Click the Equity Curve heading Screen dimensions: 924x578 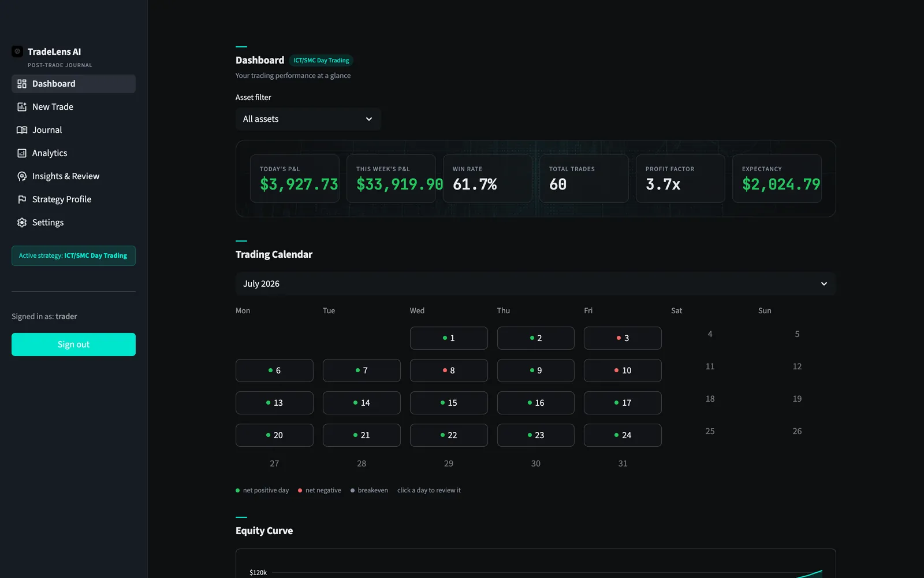coord(264,531)
